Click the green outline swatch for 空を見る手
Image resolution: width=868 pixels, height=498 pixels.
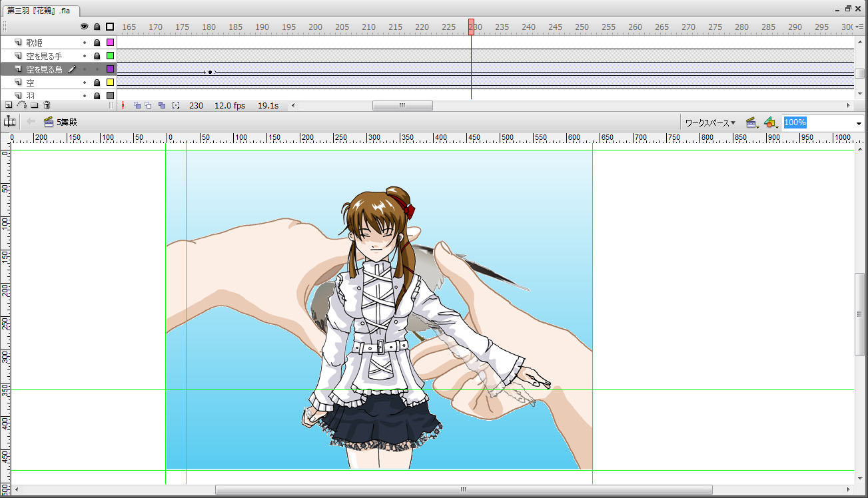(110, 56)
